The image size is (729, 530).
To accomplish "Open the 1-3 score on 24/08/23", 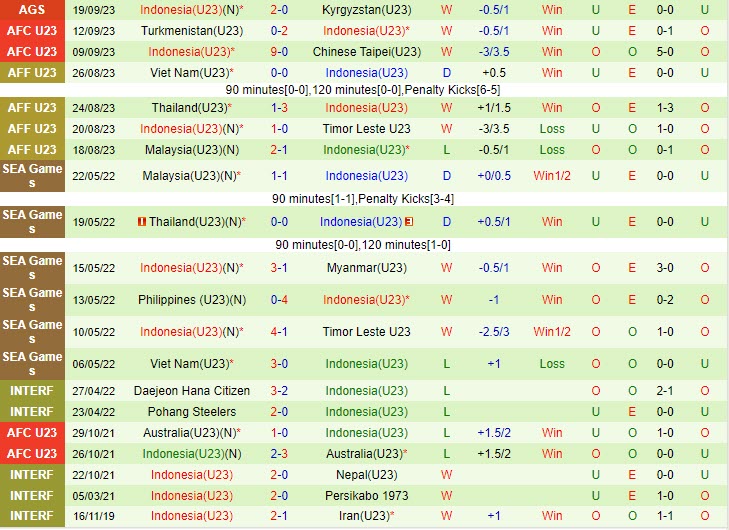I will 279,107.
